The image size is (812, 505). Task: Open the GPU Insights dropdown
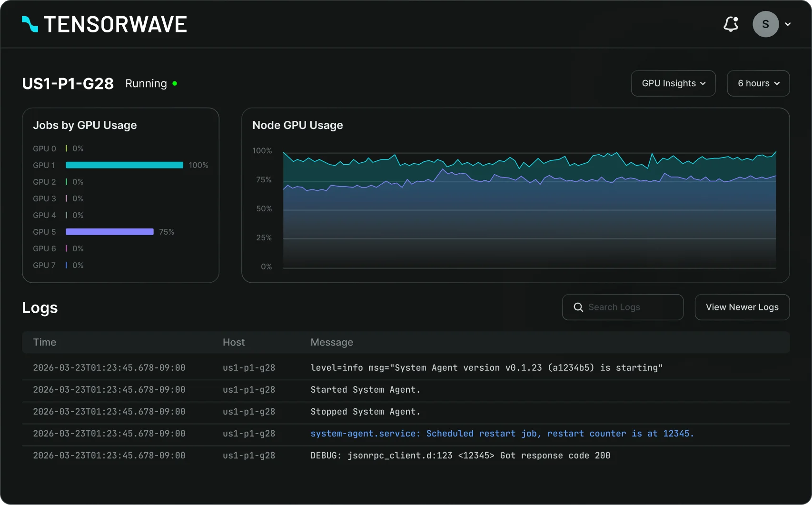673,83
